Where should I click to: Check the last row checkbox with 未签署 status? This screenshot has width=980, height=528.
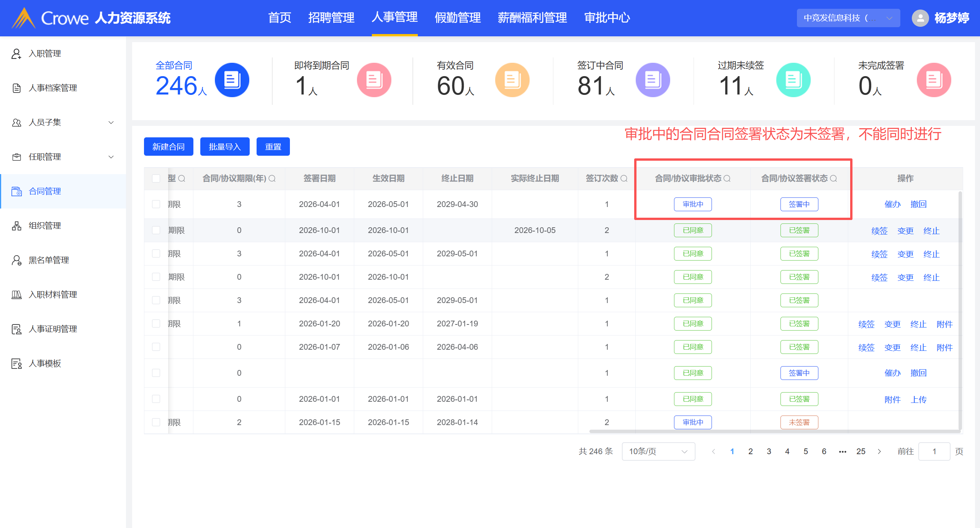coord(156,422)
